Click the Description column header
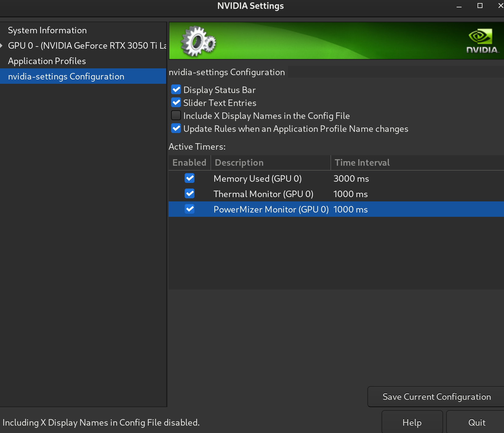 (x=271, y=163)
